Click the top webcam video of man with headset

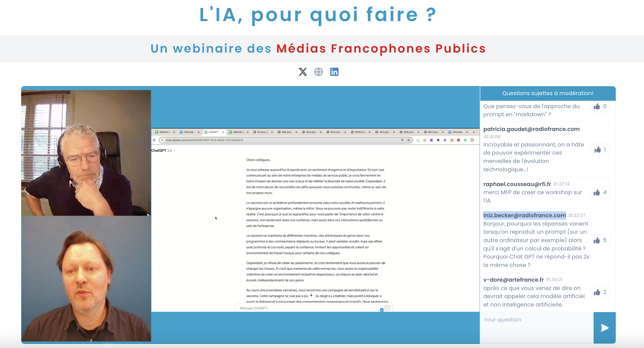[x=86, y=153]
